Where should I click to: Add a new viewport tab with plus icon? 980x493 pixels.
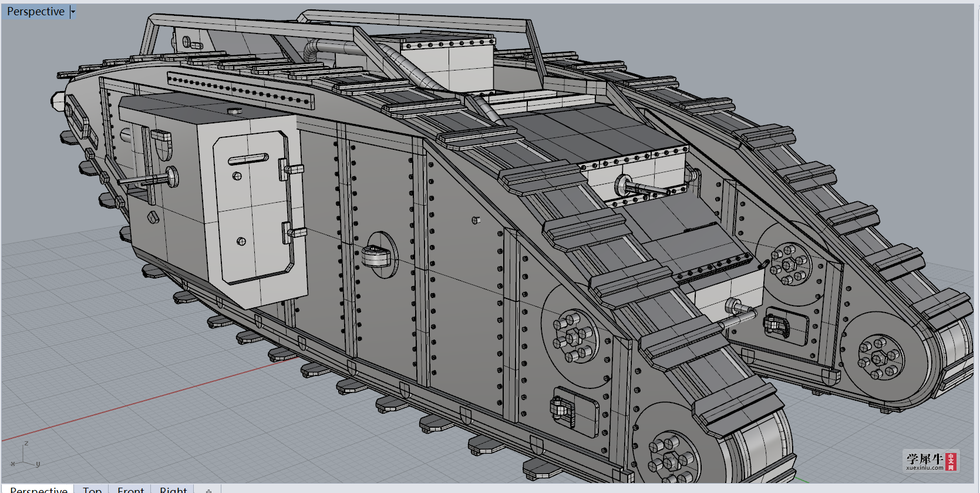pyautogui.click(x=208, y=489)
